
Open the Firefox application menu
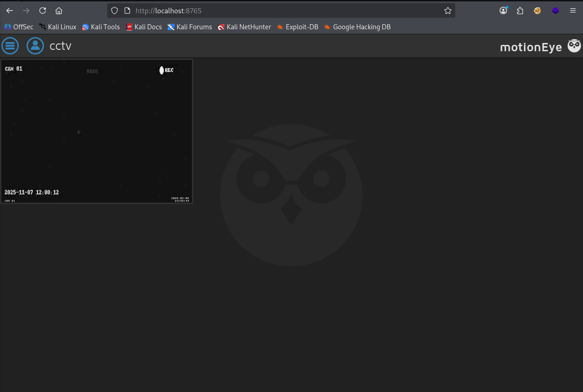point(572,11)
